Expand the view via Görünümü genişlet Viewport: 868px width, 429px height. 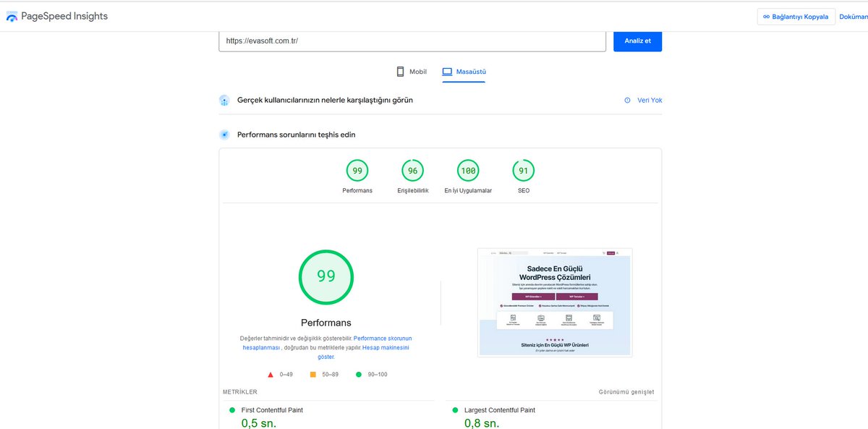point(626,391)
